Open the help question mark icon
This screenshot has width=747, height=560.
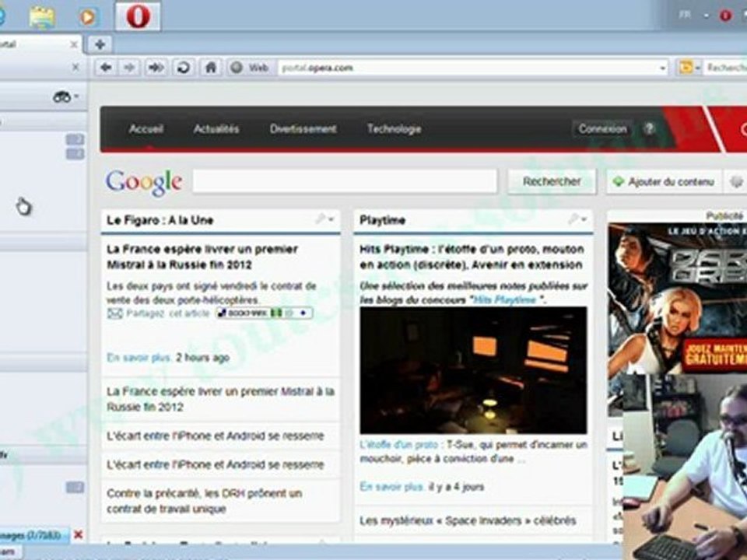pos(649,128)
